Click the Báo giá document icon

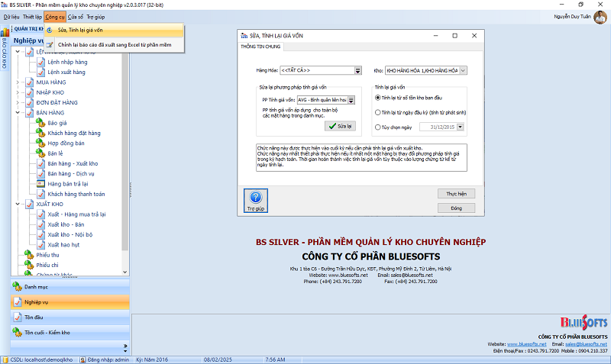tap(41, 122)
